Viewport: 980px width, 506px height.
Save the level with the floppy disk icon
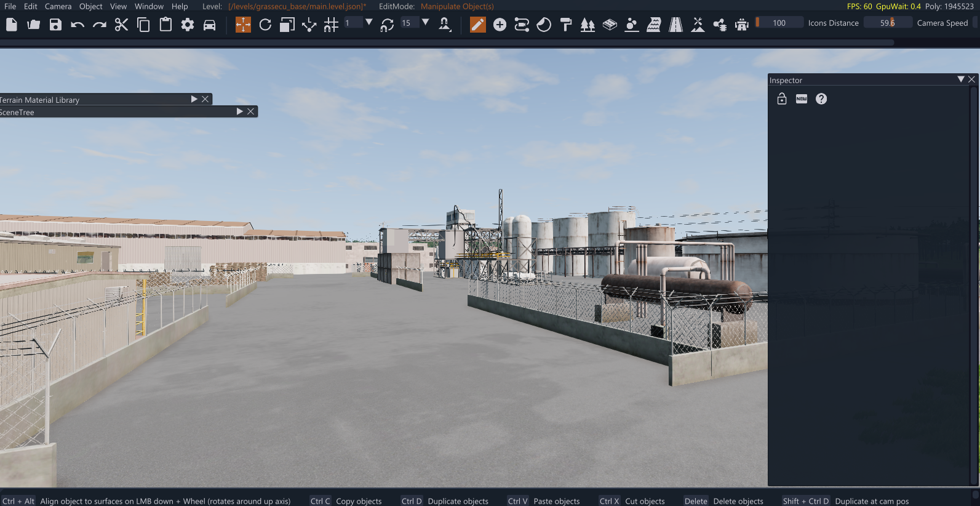55,25
